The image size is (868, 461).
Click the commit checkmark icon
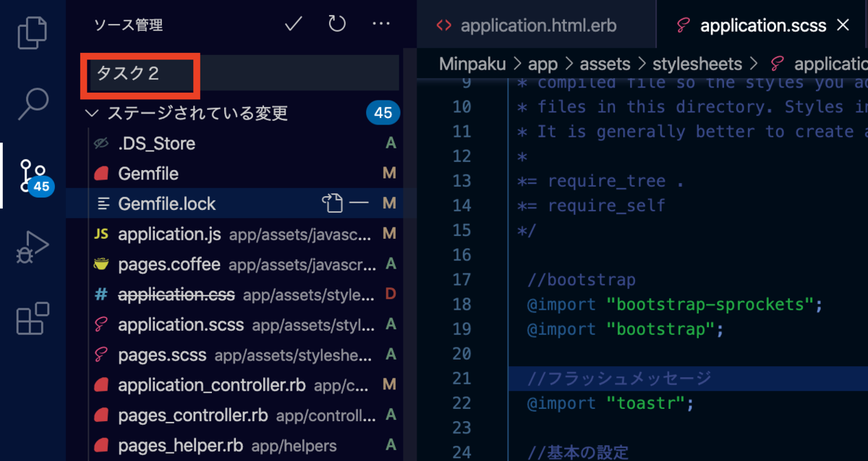click(x=292, y=24)
